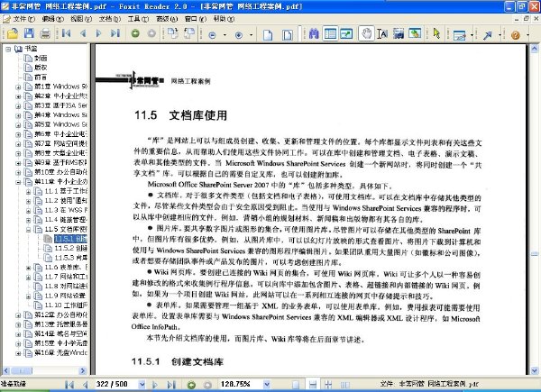Screen dimensions: 541x392
Task: Open the Arrow tool dropdown arrow
Action: point(500,35)
